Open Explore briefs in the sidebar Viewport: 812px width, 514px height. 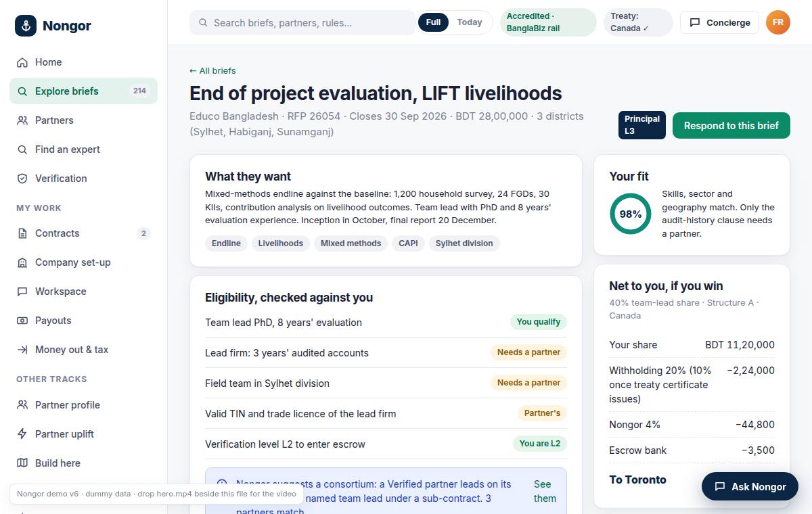[x=83, y=91]
